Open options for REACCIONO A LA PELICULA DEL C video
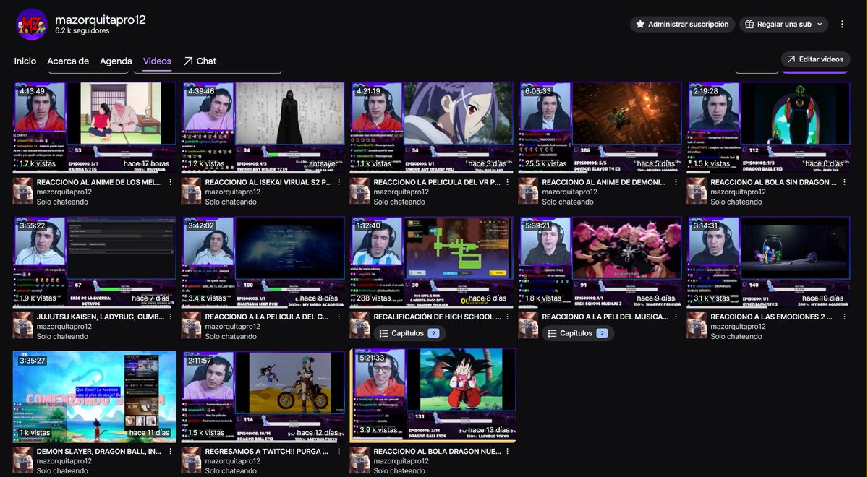The image size is (868, 477). tap(339, 317)
